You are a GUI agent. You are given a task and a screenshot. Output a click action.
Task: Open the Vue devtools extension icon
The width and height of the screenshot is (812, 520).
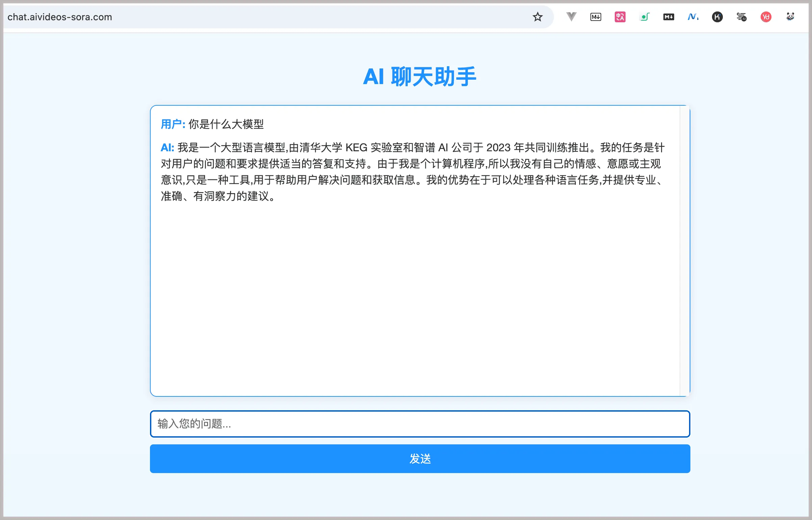pyautogui.click(x=571, y=17)
